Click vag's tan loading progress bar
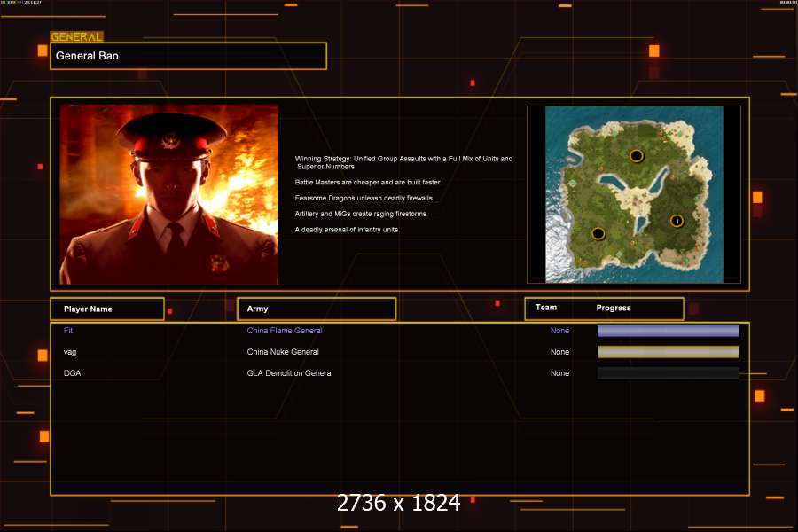 click(x=669, y=352)
